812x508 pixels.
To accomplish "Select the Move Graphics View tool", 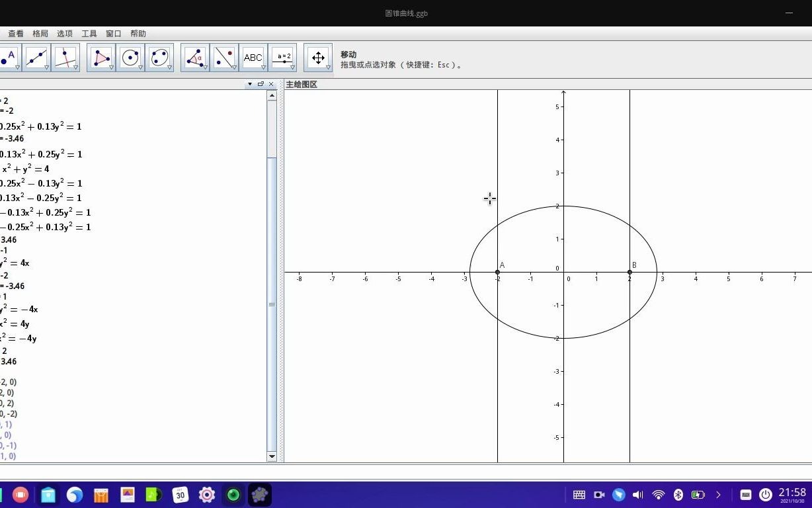I will [x=318, y=57].
